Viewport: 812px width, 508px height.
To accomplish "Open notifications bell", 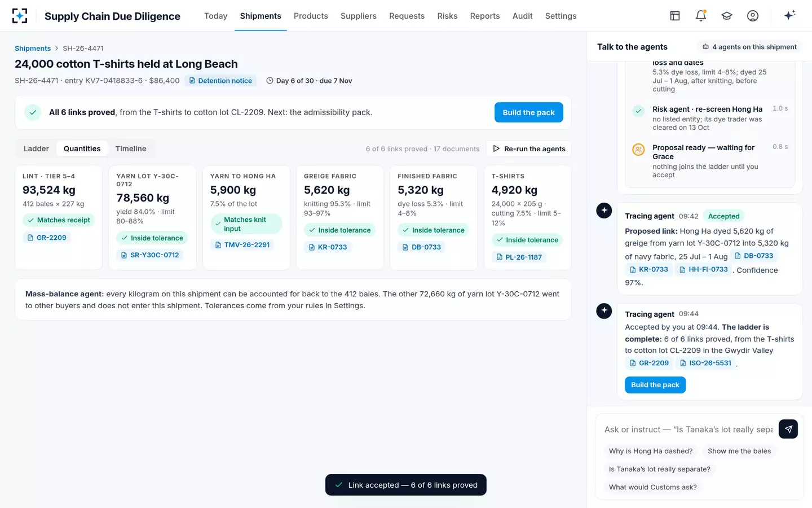I will 701,16.
